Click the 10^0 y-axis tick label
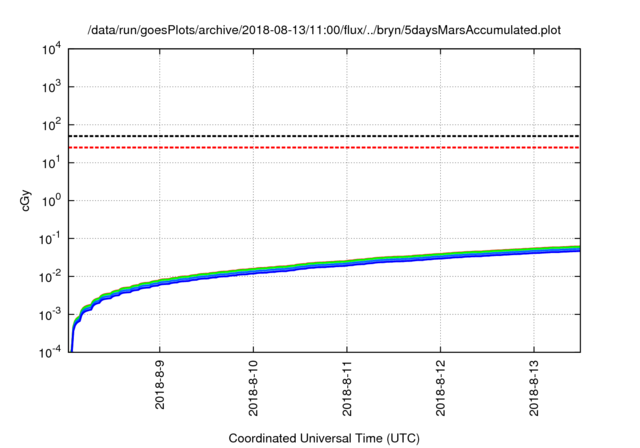640x448 pixels. click(51, 201)
